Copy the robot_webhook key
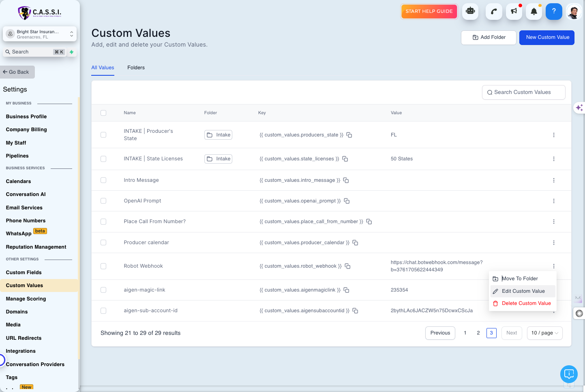 347,266
